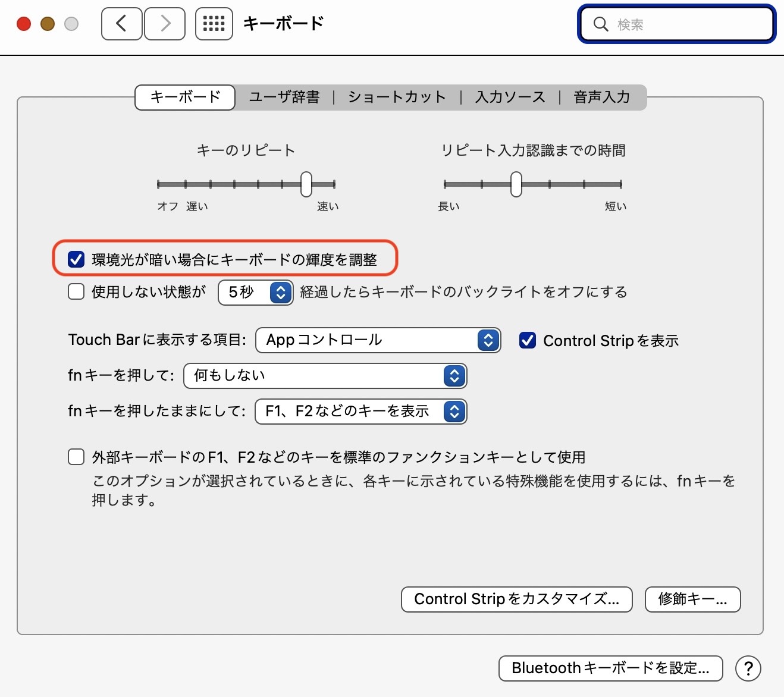The image size is (784, 697).
Task: Expand the 何もしない fn key dropdown
Action: click(325, 376)
